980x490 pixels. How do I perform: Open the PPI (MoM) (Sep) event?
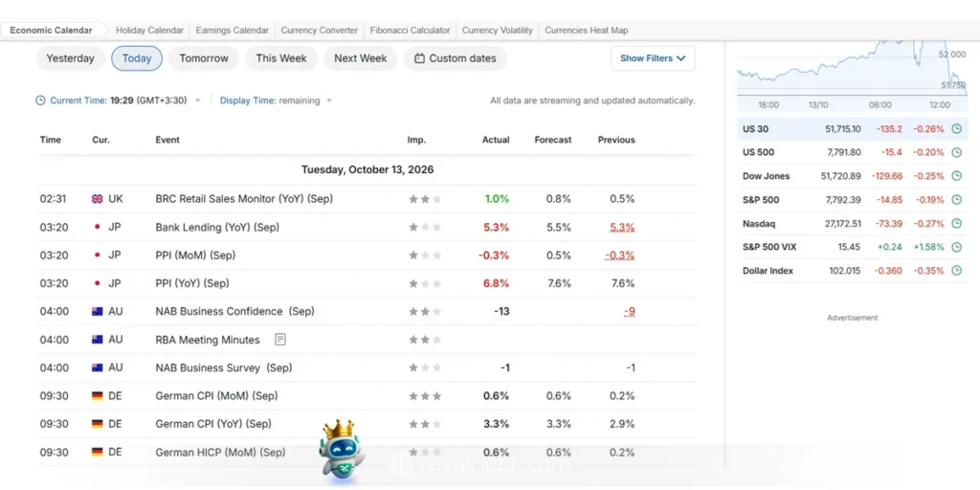pos(195,255)
